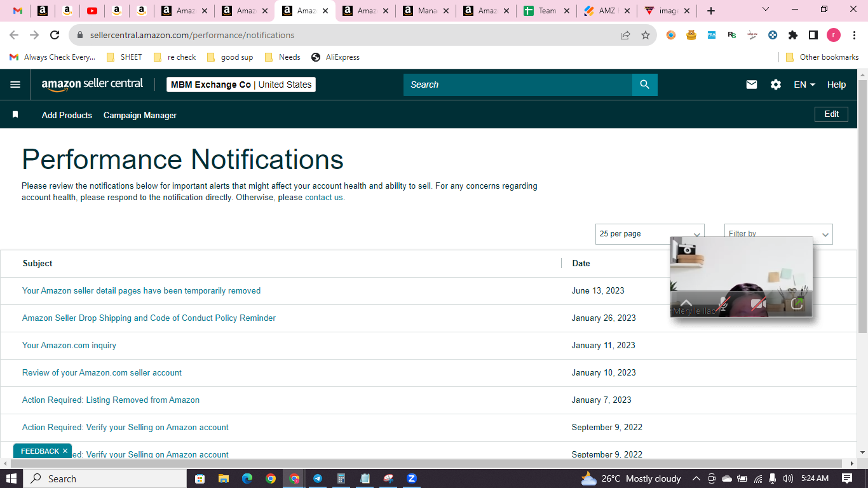Screen dimensions: 868x488
Task: Open File Explorer from the taskbar
Action: click(x=223, y=478)
